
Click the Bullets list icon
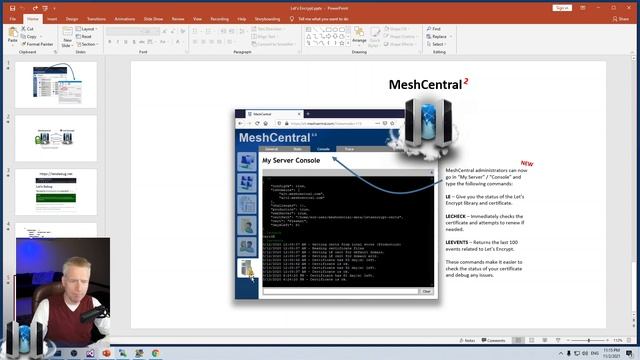coord(196,31)
